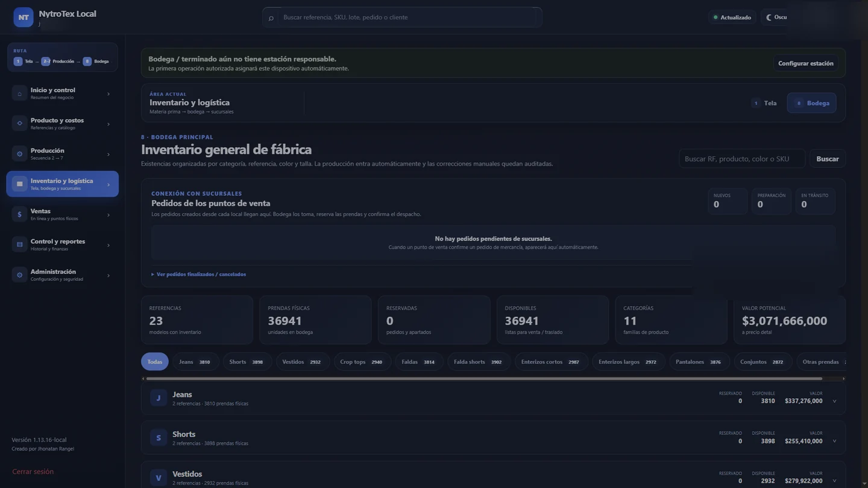
Task: Click the Ventas dollar icon
Action: pos(19,214)
